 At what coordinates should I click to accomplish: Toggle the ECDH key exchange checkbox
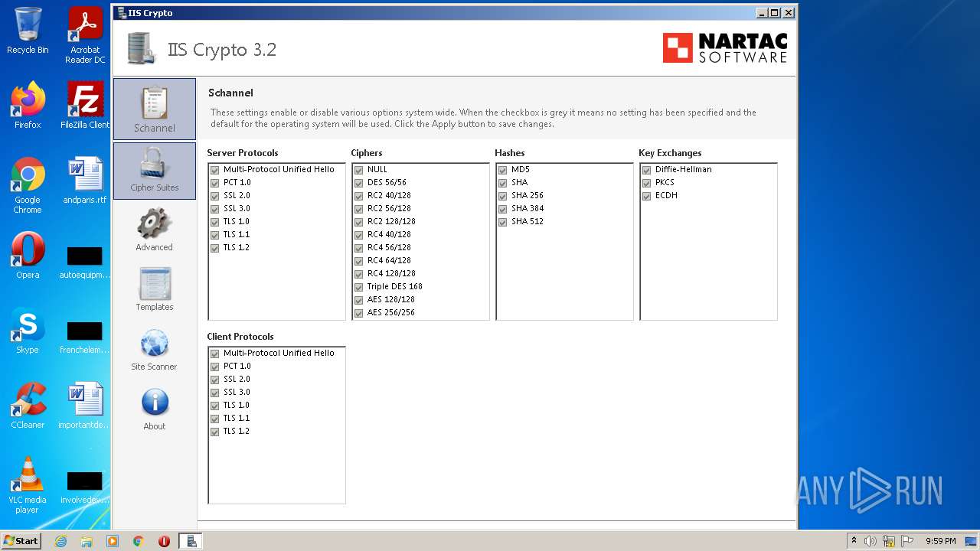[646, 196]
